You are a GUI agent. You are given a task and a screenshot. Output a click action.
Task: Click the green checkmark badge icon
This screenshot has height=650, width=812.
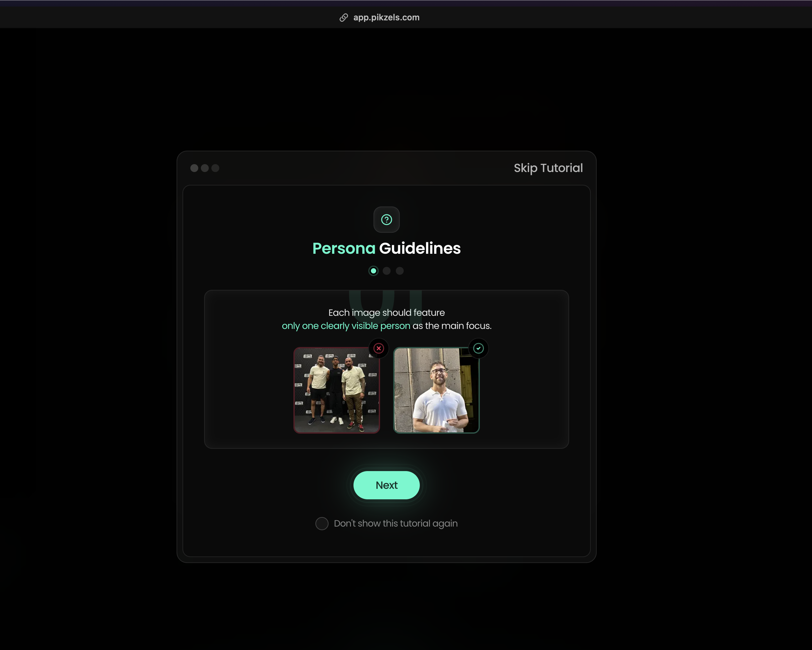pyautogui.click(x=478, y=348)
